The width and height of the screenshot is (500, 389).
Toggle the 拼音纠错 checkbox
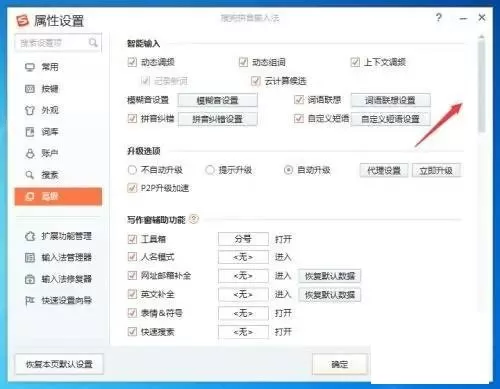tap(132, 118)
